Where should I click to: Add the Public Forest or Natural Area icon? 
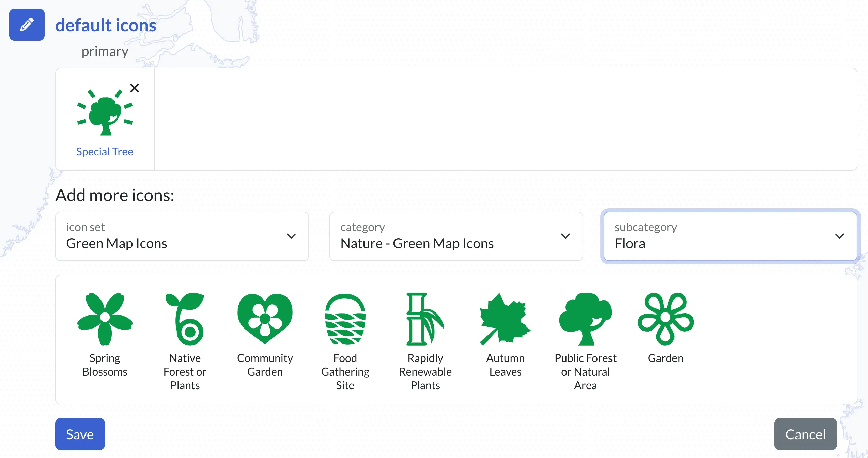click(585, 319)
